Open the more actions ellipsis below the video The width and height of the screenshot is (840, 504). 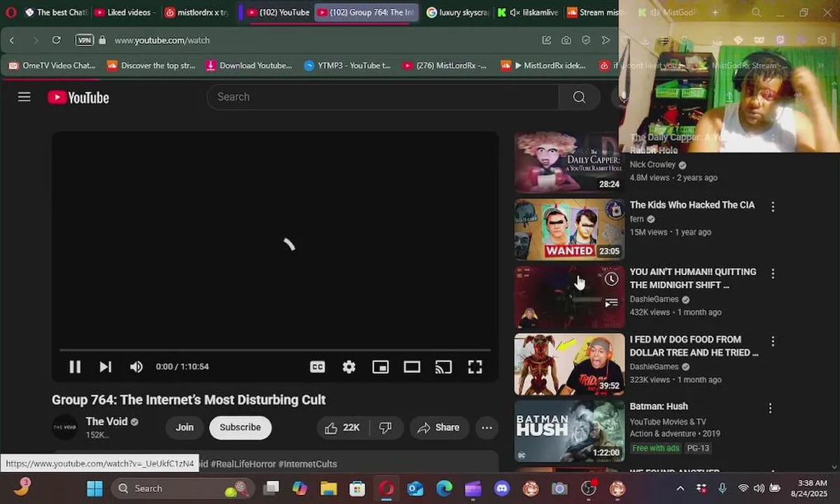click(486, 428)
